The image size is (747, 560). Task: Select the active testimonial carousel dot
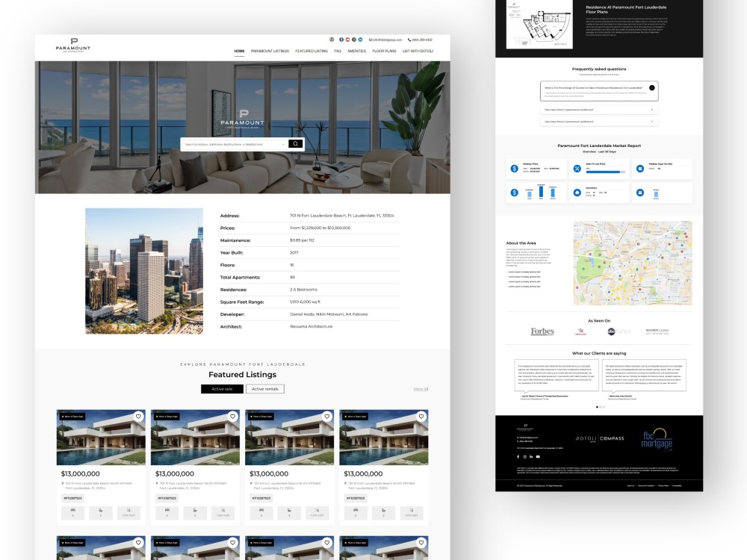(597, 407)
